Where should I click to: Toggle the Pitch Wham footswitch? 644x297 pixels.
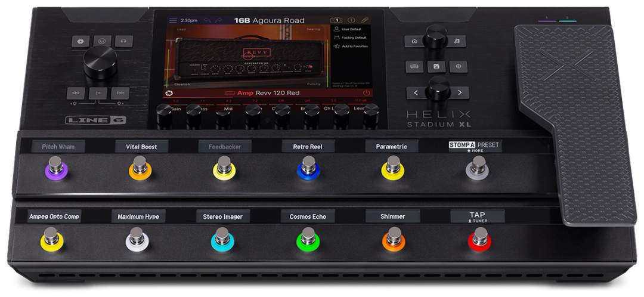(56, 168)
